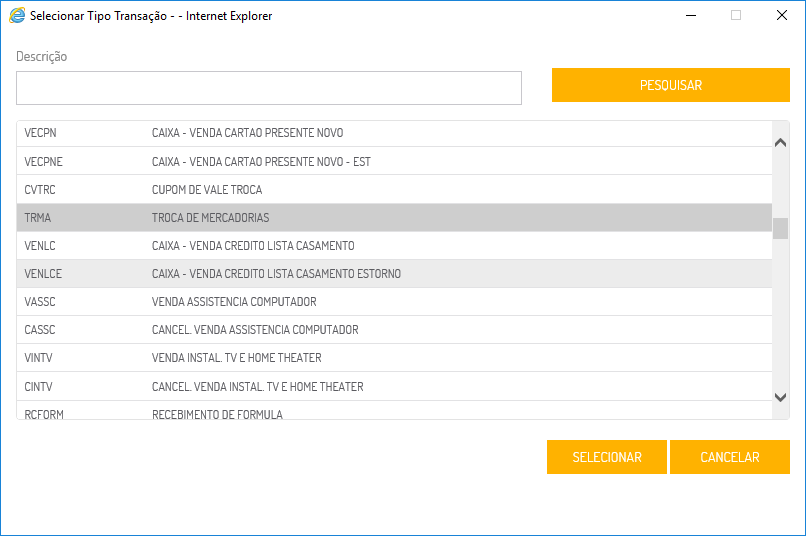Select the VECPNE cartao presente EST row
The image size is (806, 536).
pyautogui.click(x=394, y=161)
